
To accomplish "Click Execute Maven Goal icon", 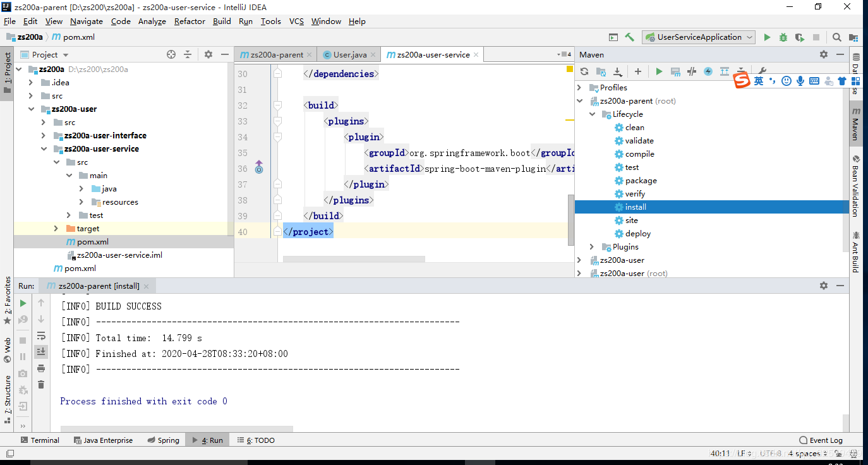I will pyautogui.click(x=675, y=71).
